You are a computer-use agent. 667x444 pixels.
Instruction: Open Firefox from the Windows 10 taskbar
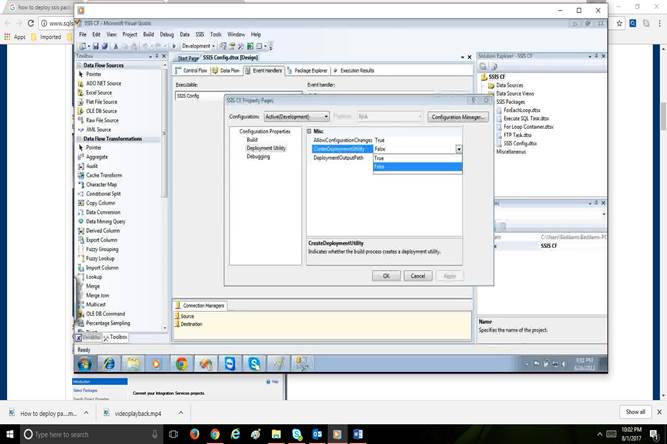click(195, 434)
